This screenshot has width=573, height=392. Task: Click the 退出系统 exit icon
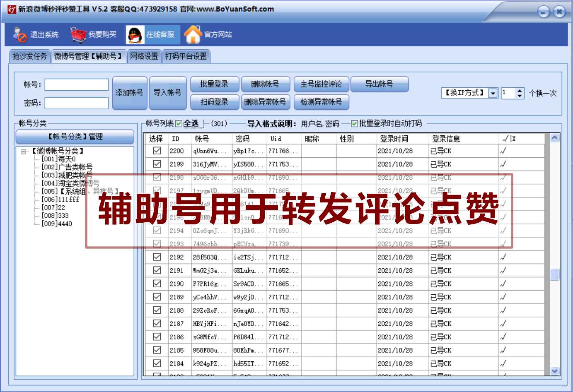[x=19, y=35]
